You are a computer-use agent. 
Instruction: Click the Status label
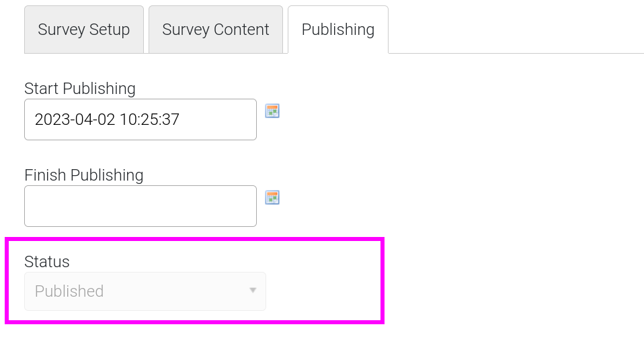point(47,262)
